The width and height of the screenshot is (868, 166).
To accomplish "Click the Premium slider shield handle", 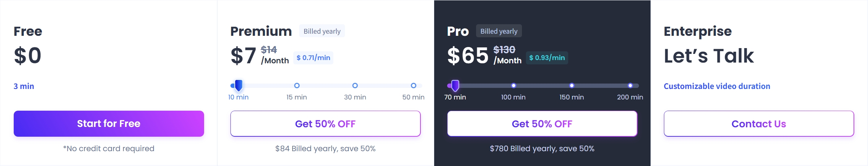I will click(x=239, y=86).
